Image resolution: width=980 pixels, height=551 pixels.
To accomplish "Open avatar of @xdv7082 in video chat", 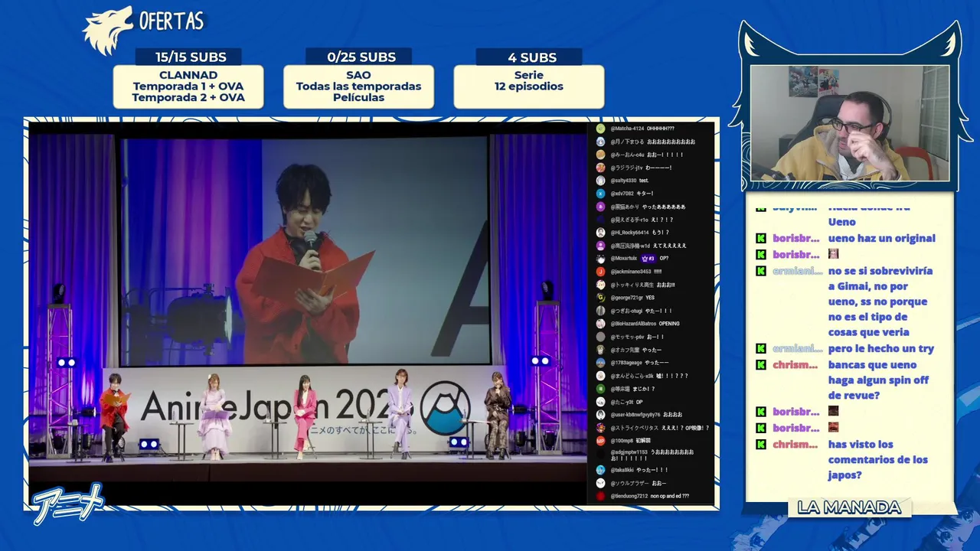I will [x=601, y=194].
